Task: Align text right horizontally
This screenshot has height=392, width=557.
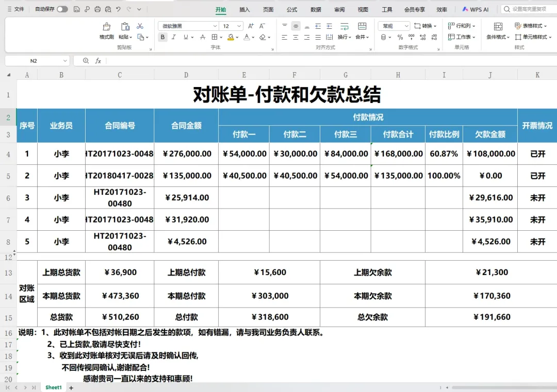Action: (x=307, y=37)
